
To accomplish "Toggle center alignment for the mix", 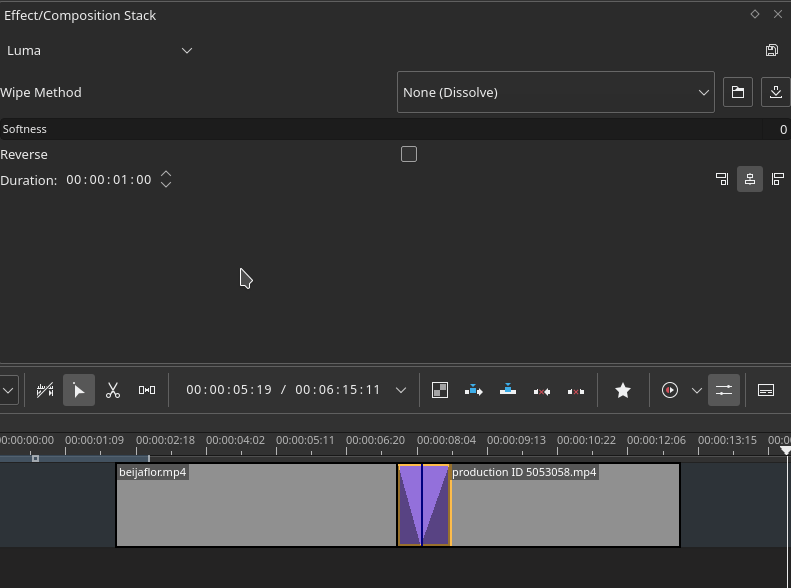I will click(750, 179).
